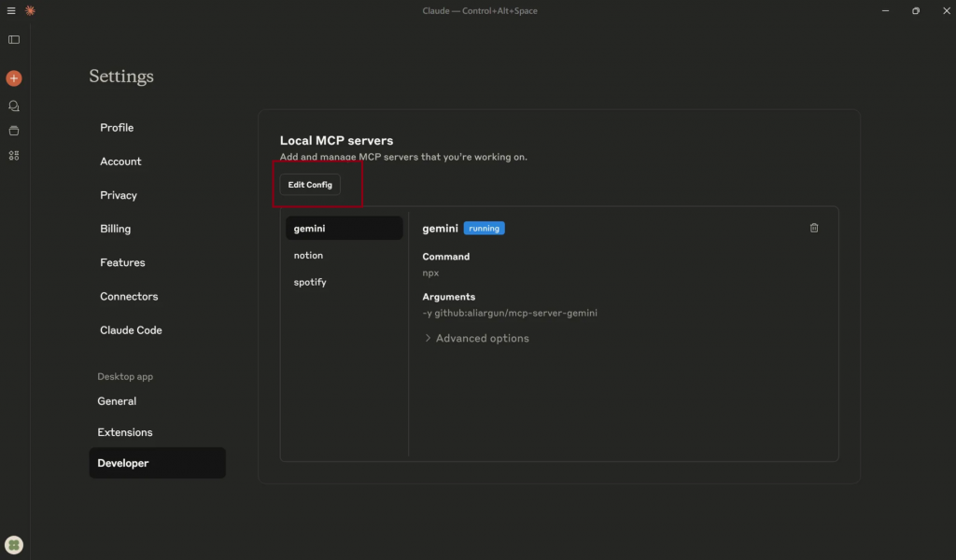Open Claude Code settings
Image resolution: width=956 pixels, height=560 pixels.
pyautogui.click(x=131, y=330)
